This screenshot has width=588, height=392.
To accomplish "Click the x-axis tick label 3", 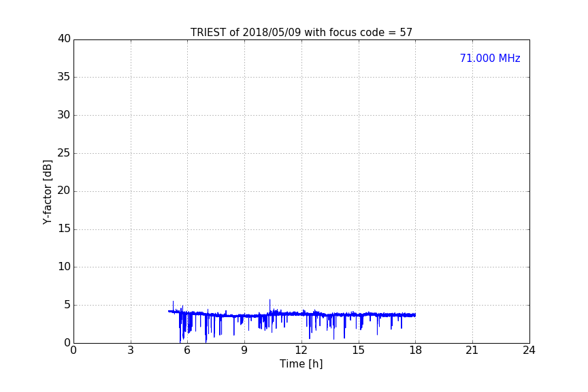I will coord(131,350).
